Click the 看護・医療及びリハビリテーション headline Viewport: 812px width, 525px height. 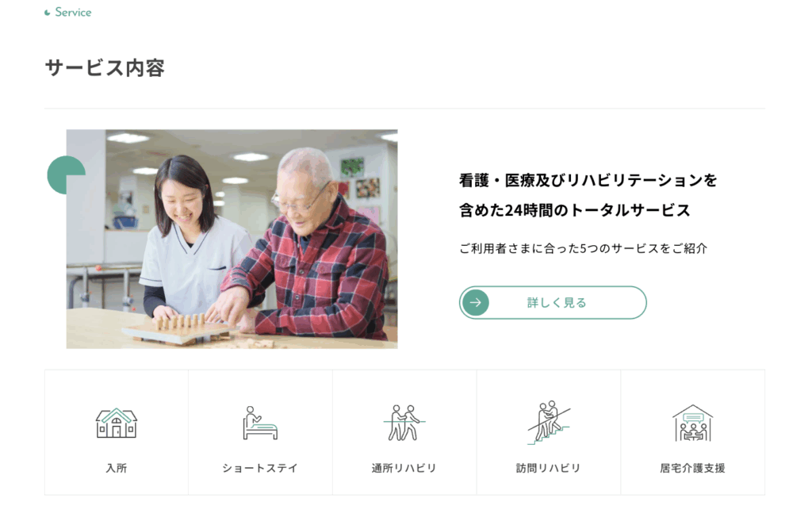588,195
